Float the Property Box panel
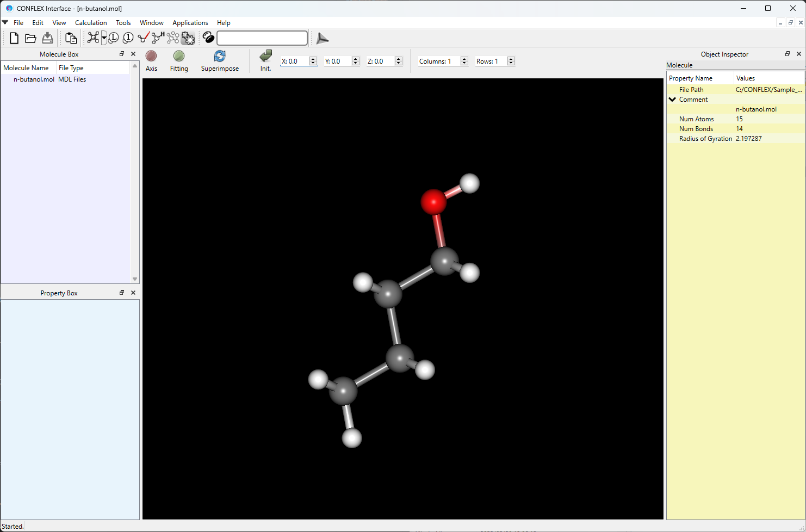 121,292
